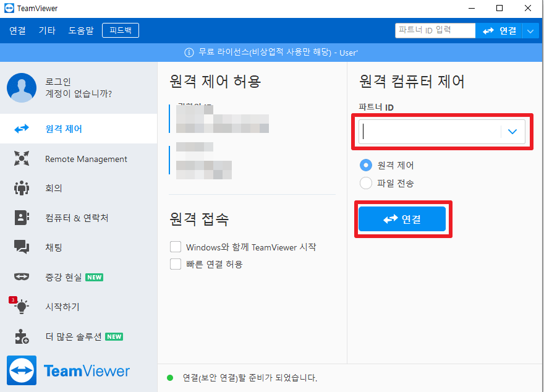
Task: Open the 회의 sidebar section
Action: click(79, 188)
